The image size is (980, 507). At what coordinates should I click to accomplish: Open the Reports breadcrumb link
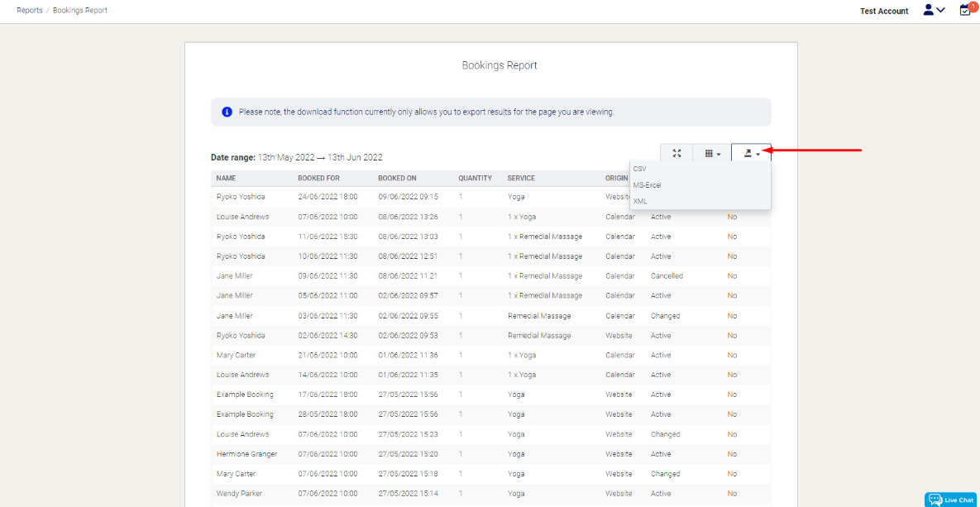[29, 10]
